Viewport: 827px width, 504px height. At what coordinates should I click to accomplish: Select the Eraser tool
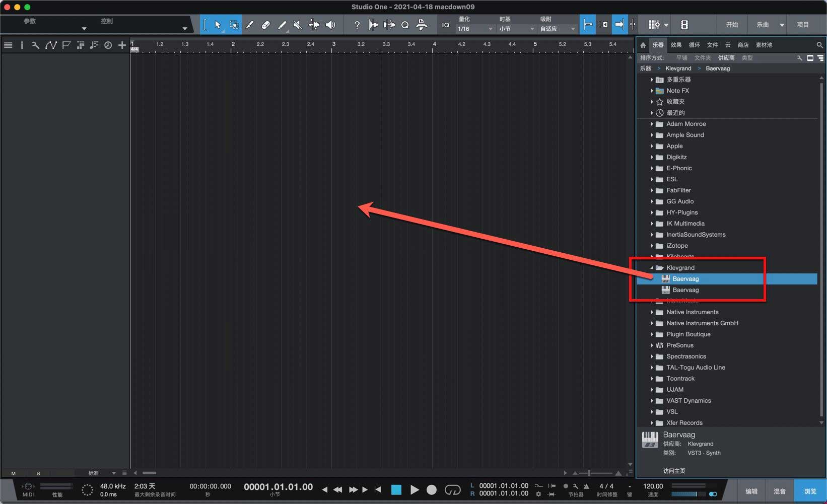pos(265,25)
